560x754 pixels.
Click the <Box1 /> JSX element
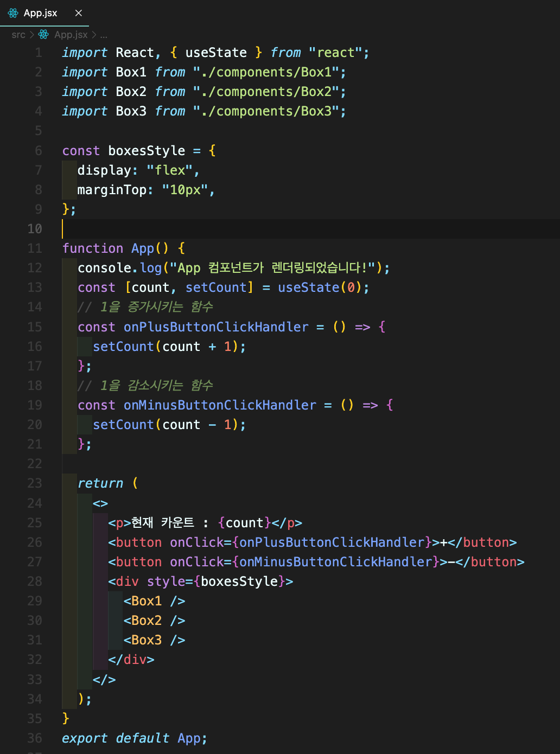pos(155,601)
